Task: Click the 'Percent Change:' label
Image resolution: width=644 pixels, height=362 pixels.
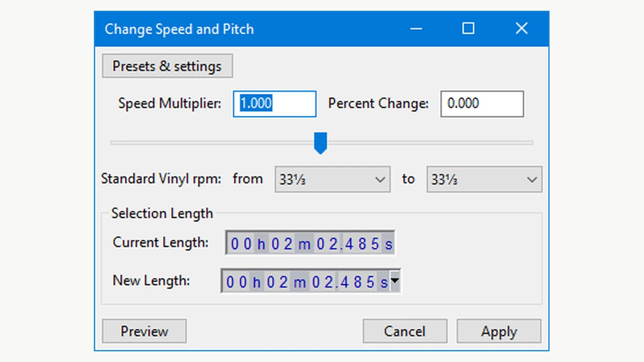Action: 378,104
